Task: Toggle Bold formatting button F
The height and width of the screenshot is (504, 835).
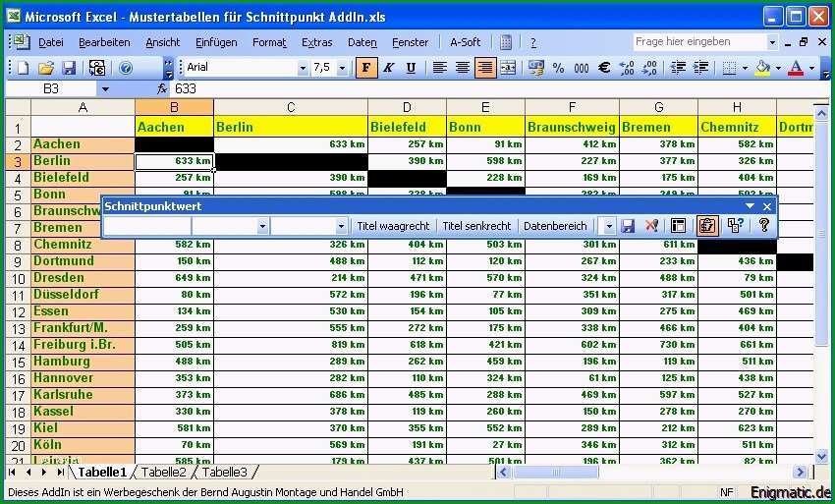Action: (366, 68)
